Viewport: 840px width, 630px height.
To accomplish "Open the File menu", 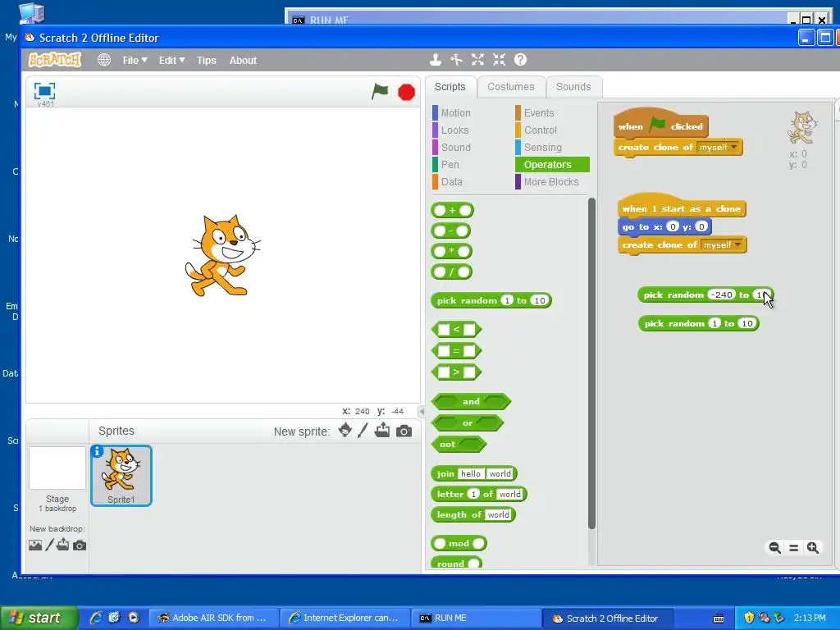I will [135, 61].
